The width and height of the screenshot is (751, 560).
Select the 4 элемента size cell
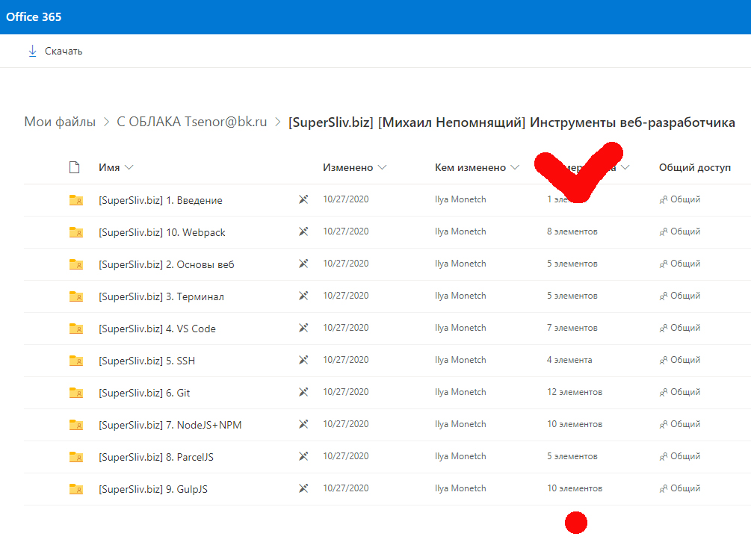(569, 359)
